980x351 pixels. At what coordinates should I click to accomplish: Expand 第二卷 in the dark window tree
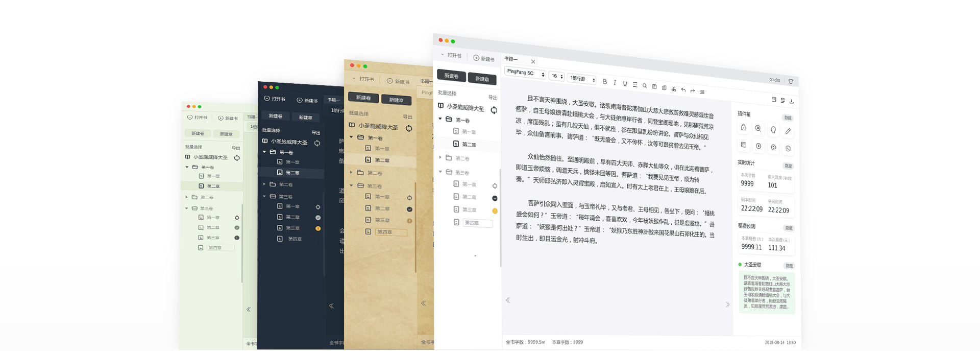(264, 184)
